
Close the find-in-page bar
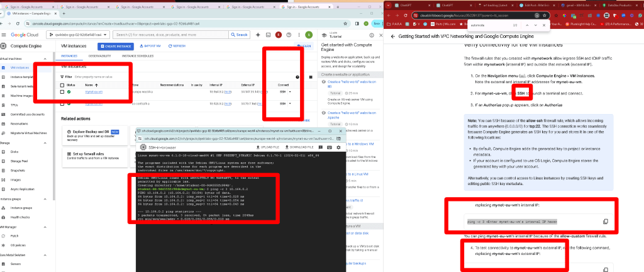point(544,25)
